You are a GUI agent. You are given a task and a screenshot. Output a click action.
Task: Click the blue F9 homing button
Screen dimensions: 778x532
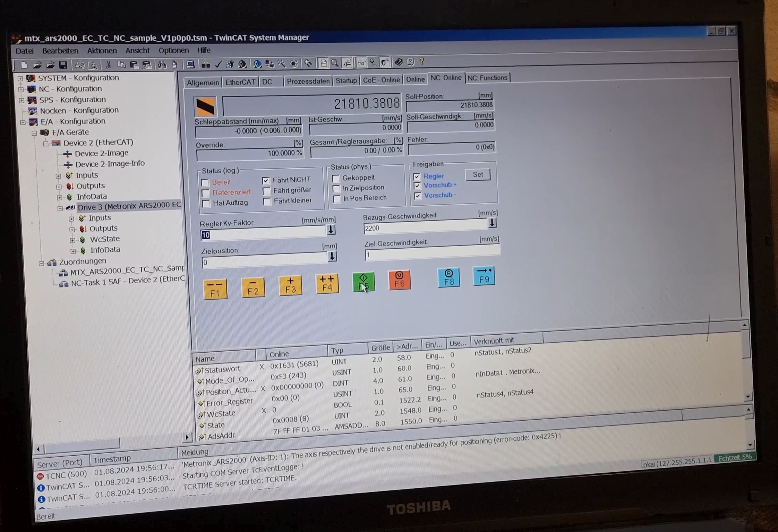tap(484, 276)
